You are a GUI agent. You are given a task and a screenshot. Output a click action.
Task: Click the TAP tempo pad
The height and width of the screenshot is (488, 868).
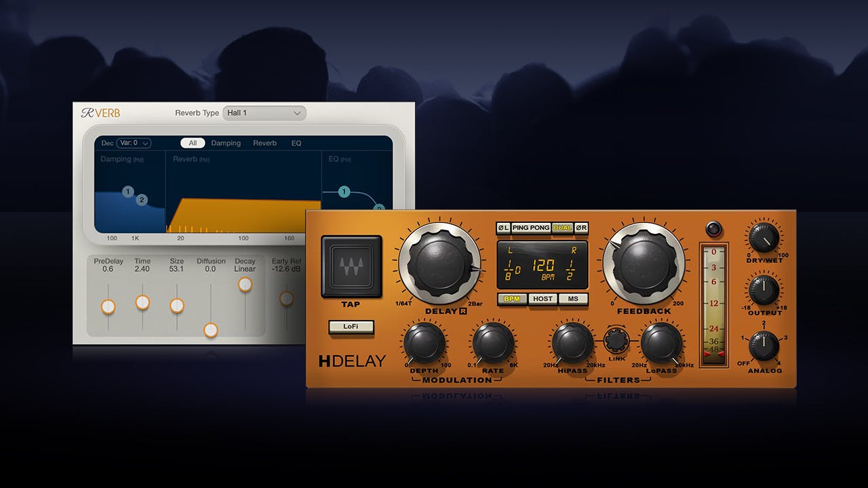(x=351, y=266)
